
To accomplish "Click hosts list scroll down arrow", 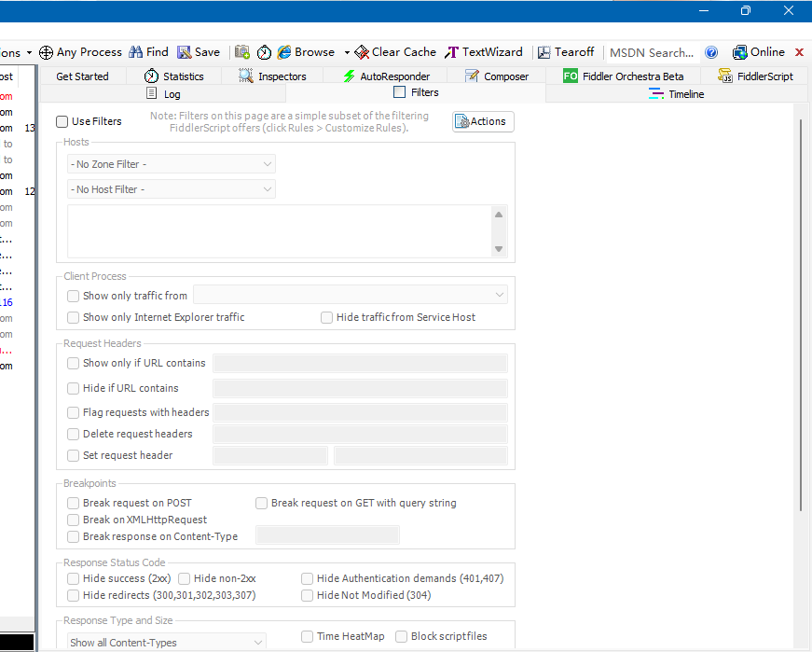I will [499, 249].
